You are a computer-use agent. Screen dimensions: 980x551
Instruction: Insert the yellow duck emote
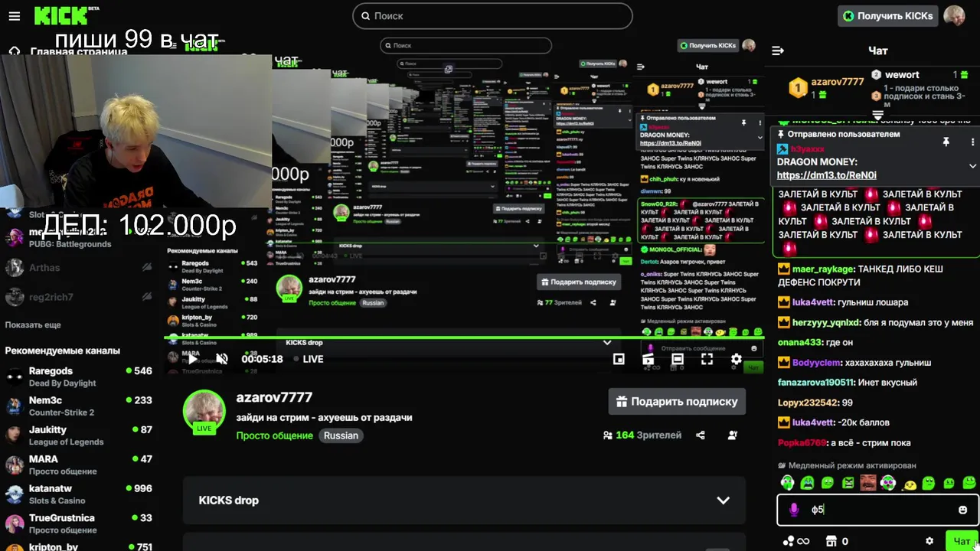pos(909,484)
